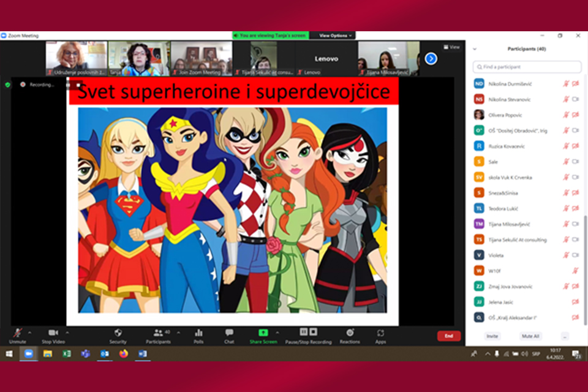The width and height of the screenshot is (588, 392).
Task: Click the green encryption shield icon
Action: point(7,85)
